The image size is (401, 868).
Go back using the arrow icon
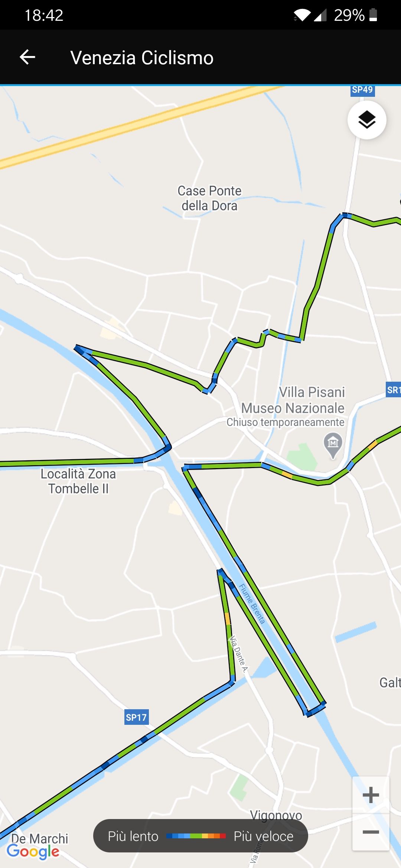coord(27,57)
